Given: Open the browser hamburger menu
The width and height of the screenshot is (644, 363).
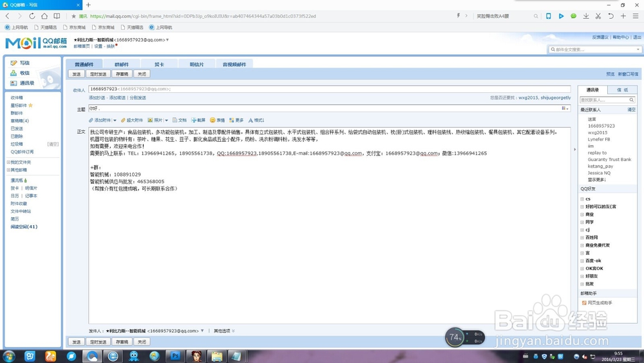Looking at the screenshot, I should click(x=636, y=16).
